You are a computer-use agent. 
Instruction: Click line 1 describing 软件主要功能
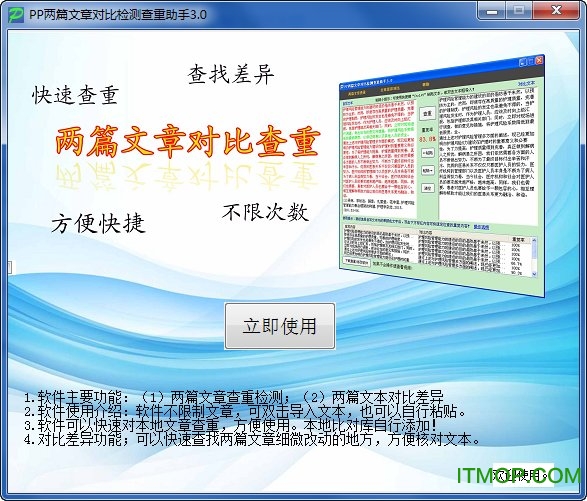tap(234, 397)
